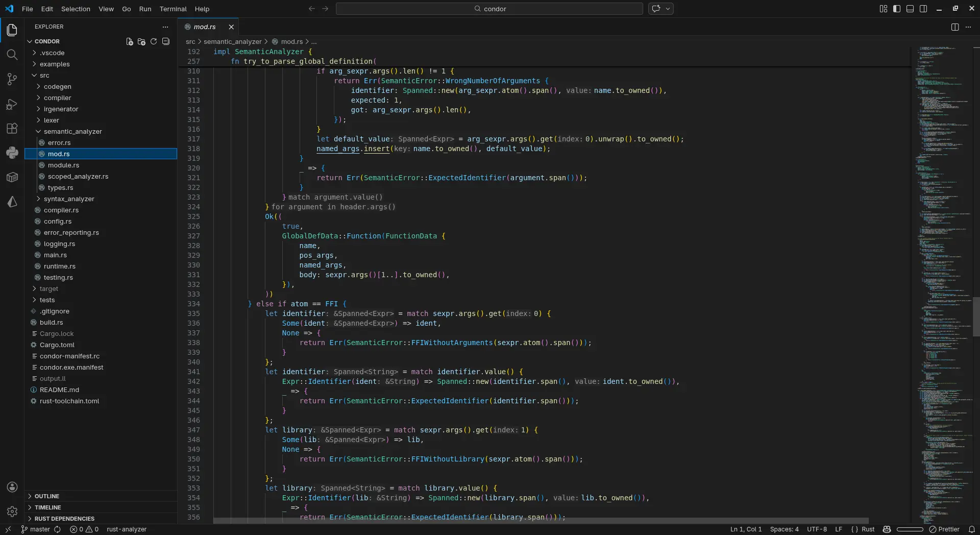Toggle the bottom panel visibility
Image resolution: width=980 pixels, height=535 pixels.
910,9
